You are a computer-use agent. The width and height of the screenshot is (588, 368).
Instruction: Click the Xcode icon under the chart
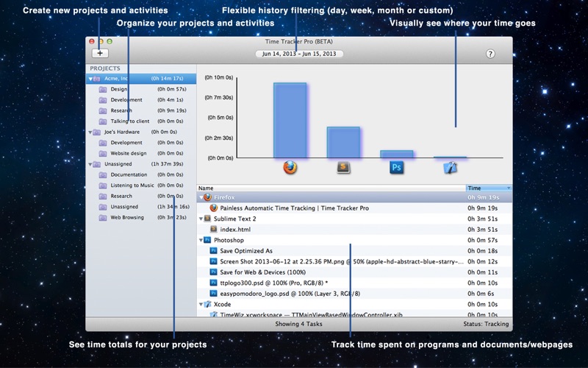(x=450, y=168)
